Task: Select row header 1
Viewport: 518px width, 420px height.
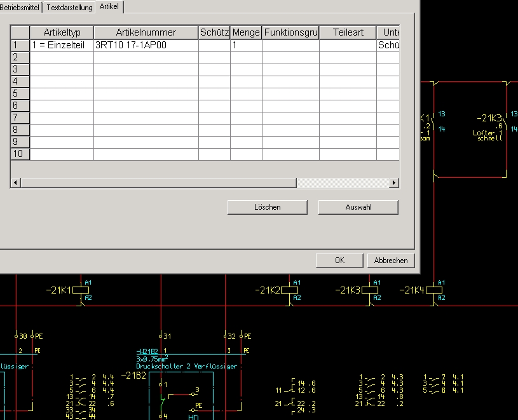Action: point(20,45)
